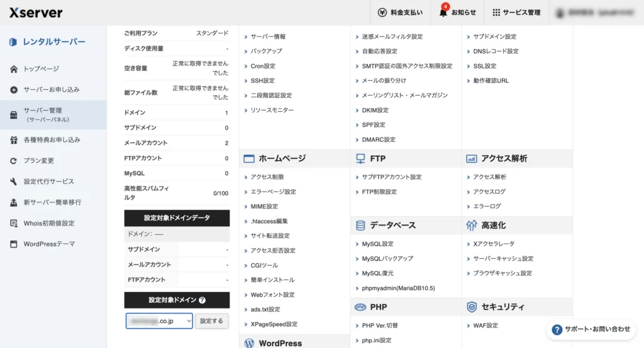Screen dimensions: 644x348
Task: Click the support question mark icon
Action: click(557, 329)
